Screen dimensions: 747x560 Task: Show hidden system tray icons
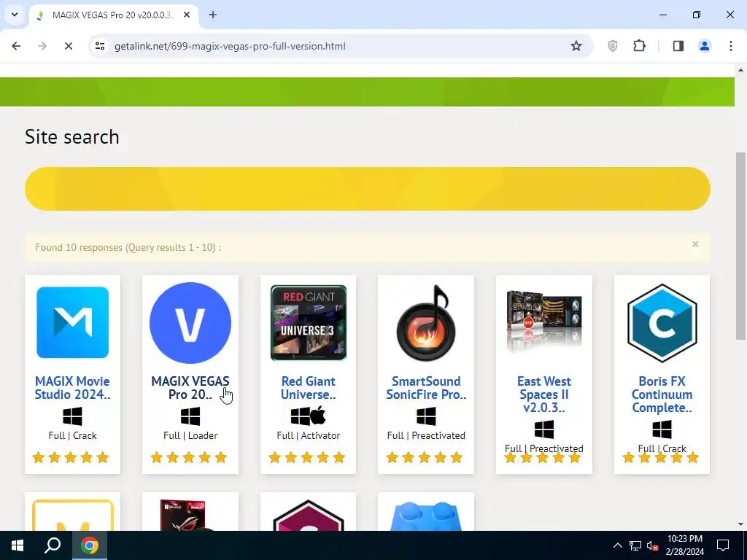[x=617, y=545]
